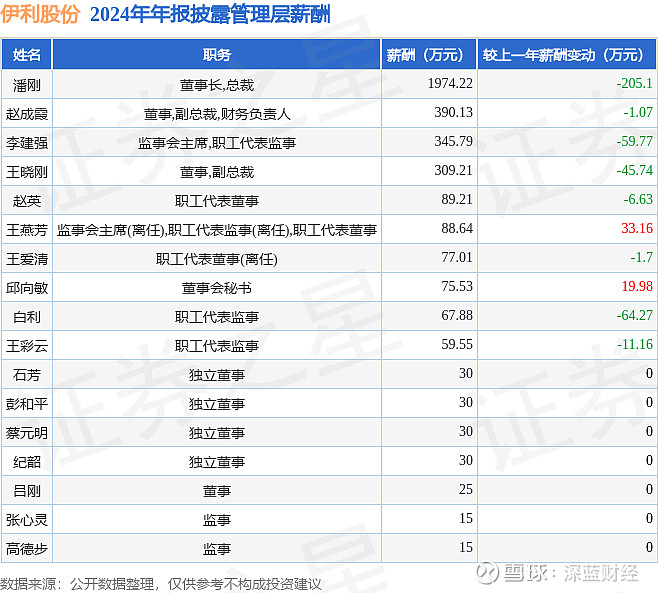Click the salary value 25 for 吕刚
The height and width of the screenshot is (593, 658).
click(x=465, y=489)
